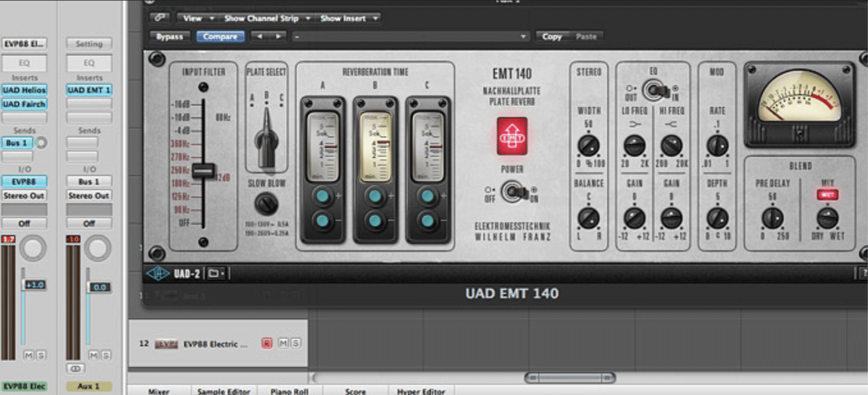868x395 pixels.
Task: Solo the Aux 1 channel strip
Action: (x=105, y=355)
